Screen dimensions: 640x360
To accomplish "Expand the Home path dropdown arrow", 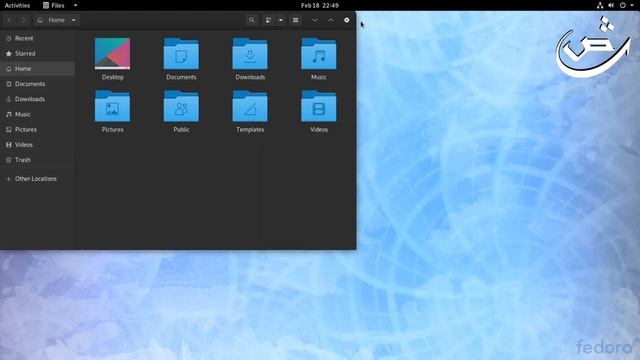I will coord(73,20).
